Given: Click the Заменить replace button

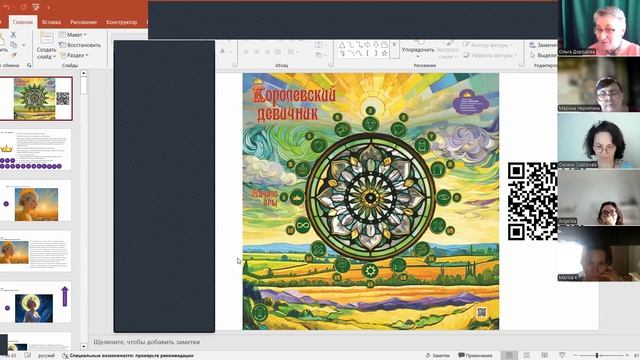Looking at the screenshot, I should (543, 45).
